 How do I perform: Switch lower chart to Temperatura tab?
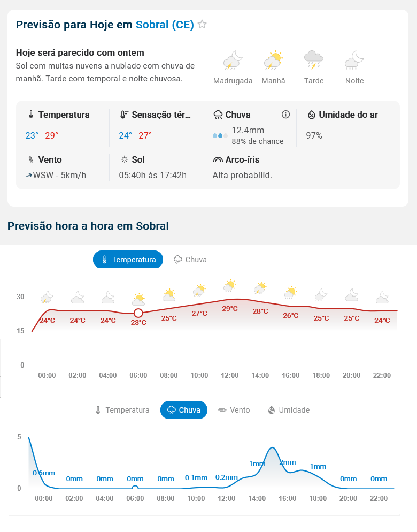(122, 410)
